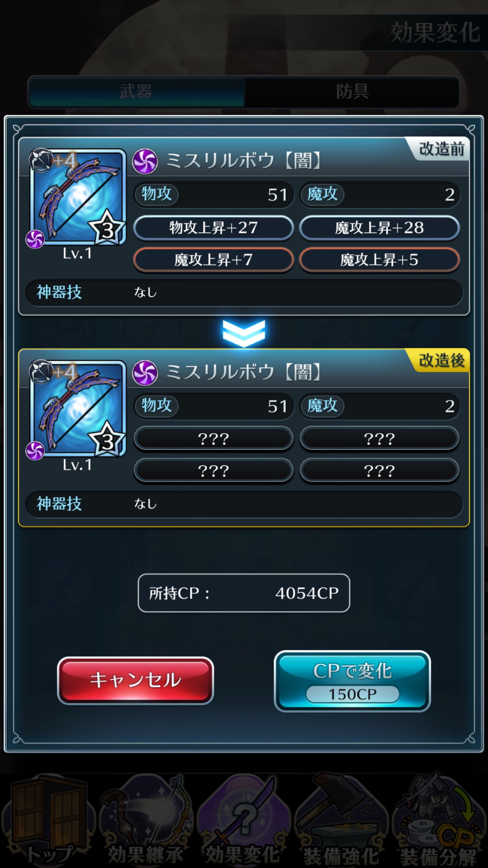
Task: Confirm with CPで変化 150CP button
Action: (x=352, y=681)
